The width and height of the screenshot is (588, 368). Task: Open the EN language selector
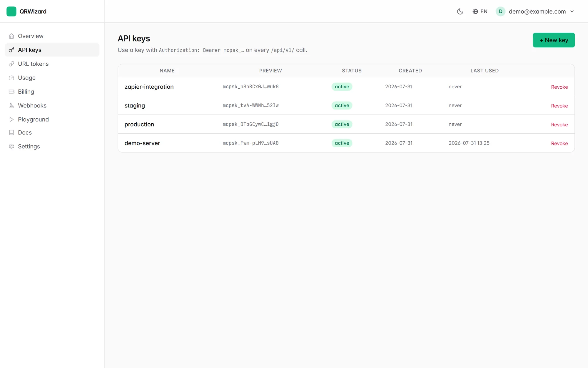point(480,11)
